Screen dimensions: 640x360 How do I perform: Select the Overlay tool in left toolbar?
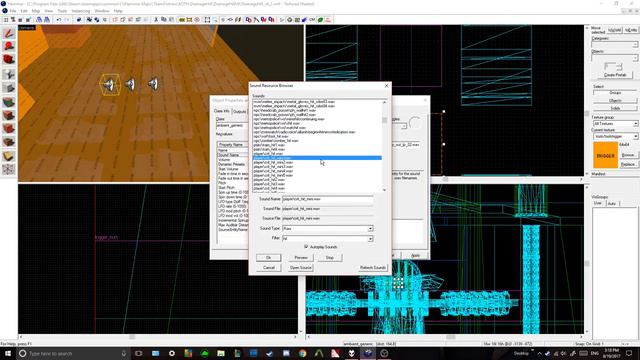pyautogui.click(x=9, y=142)
